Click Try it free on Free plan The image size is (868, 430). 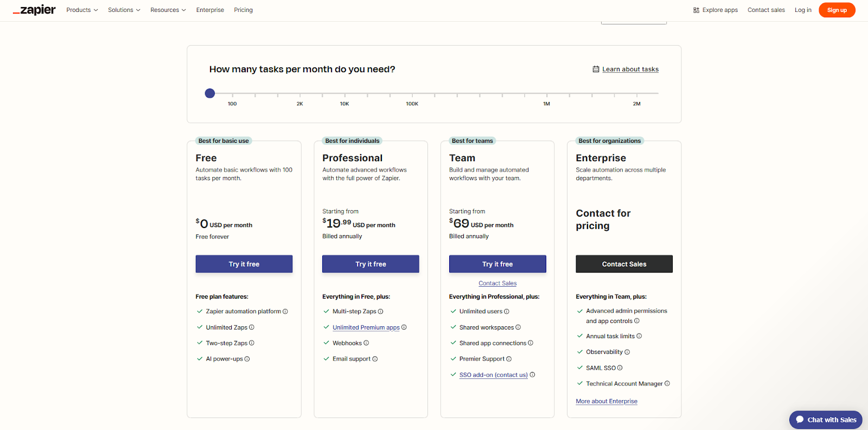(244, 264)
